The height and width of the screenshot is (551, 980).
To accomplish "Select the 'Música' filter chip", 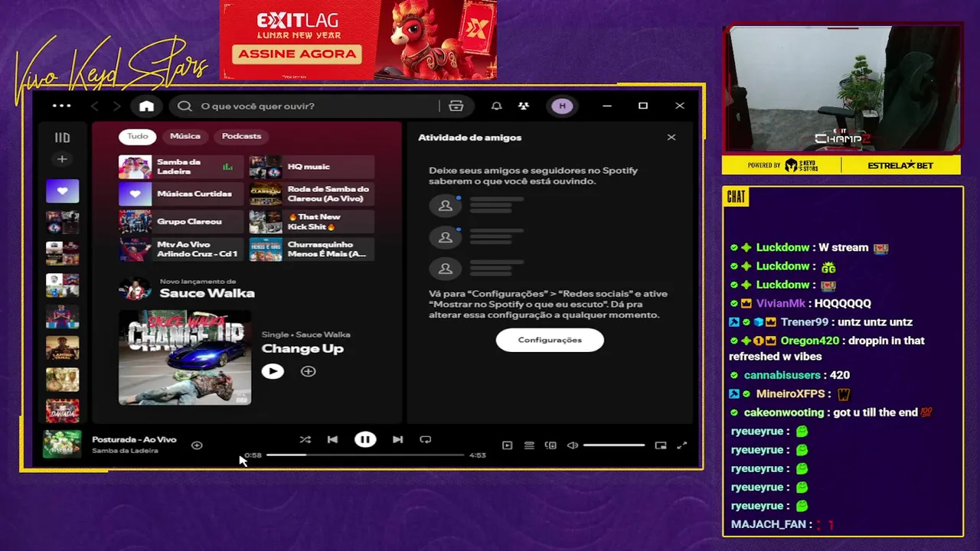I will pyautogui.click(x=185, y=136).
